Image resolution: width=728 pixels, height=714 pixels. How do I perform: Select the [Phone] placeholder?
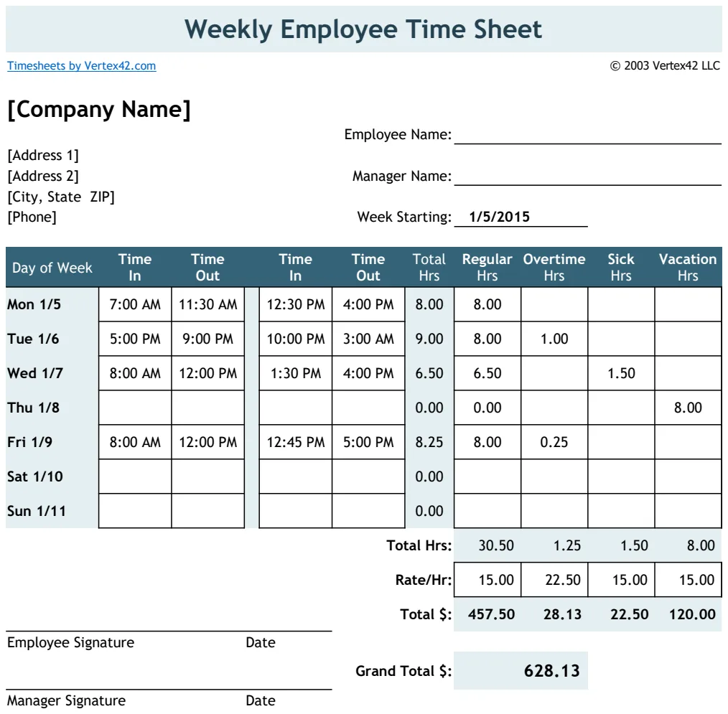32,217
